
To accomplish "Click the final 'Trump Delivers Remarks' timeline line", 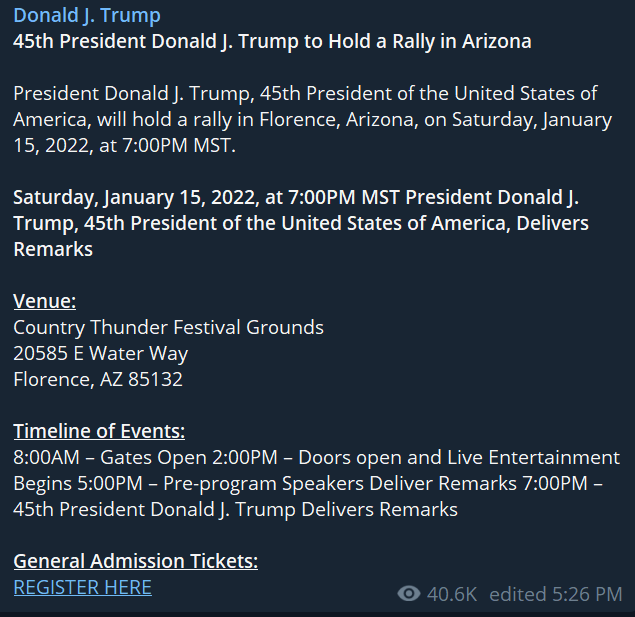I will 235,509.
